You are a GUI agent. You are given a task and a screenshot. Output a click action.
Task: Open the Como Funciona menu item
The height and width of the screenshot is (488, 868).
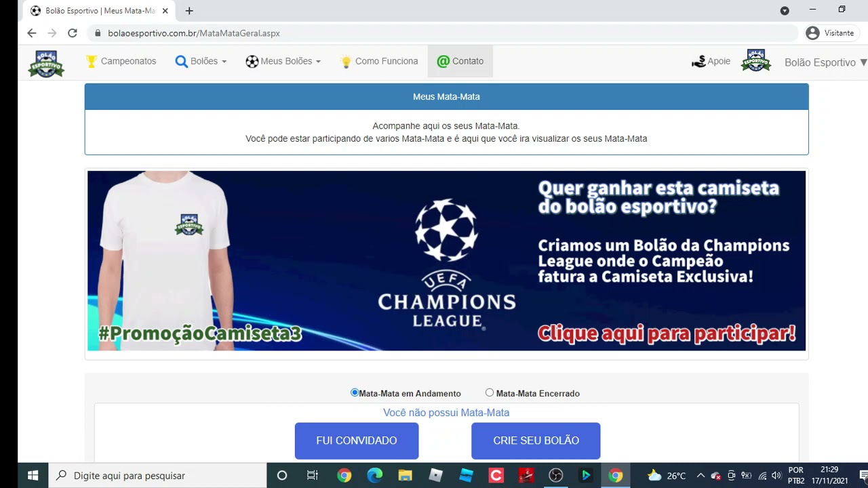[379, 62]
